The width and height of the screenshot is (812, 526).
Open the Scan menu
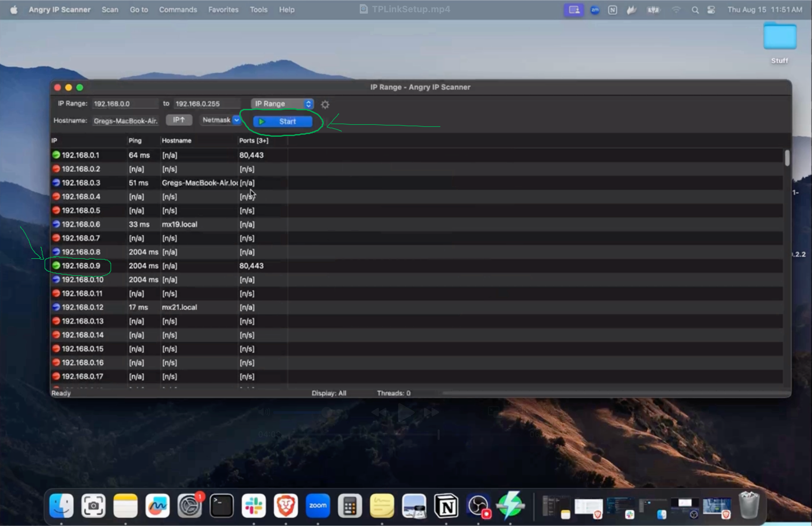[x=110, y=10]
